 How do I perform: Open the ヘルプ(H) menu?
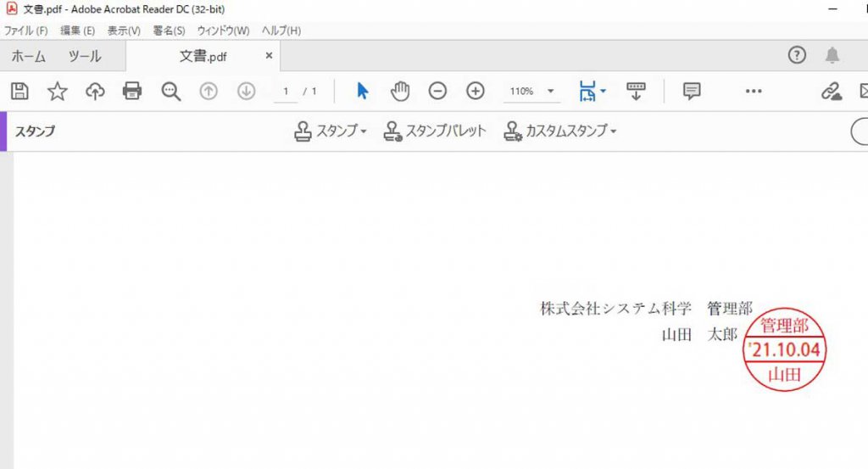[281, 31]
